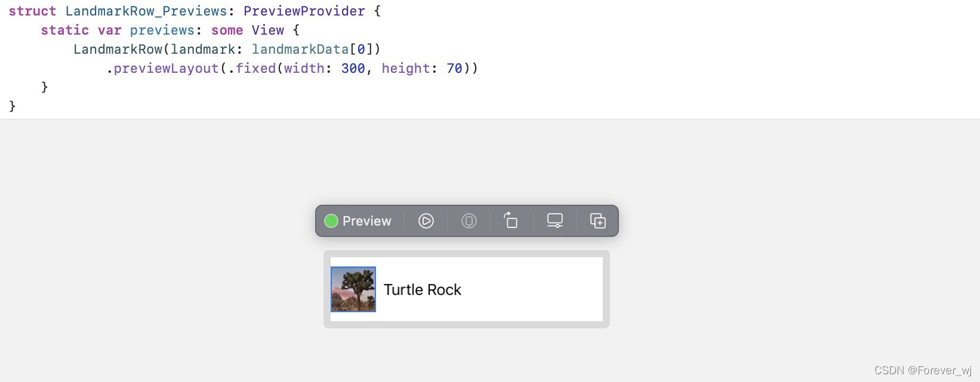980x382 pixels.
Task: Click the green preview status dot
Action: click(x=331, y=221)
